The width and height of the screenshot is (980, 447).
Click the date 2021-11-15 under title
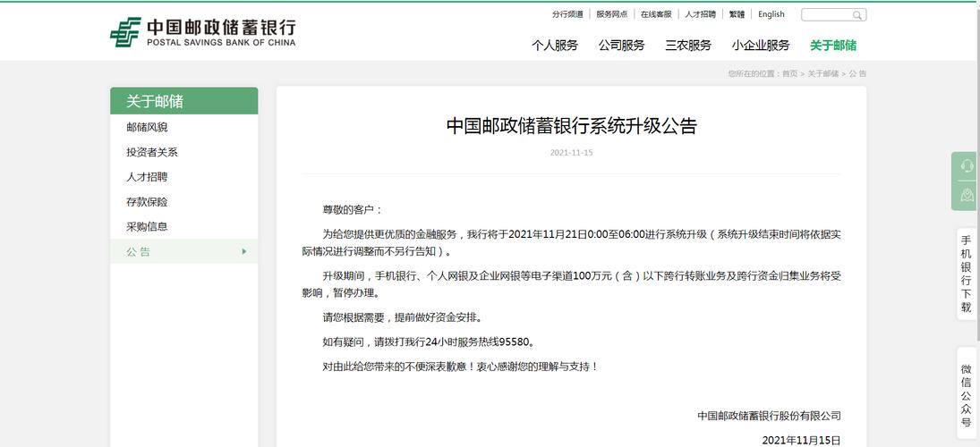tap(571, 152)
